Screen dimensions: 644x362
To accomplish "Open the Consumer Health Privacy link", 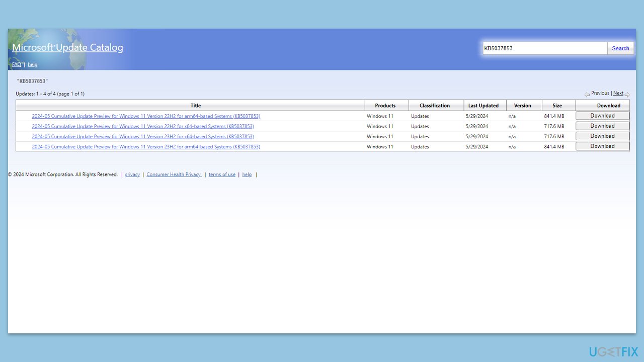I will pyautogui.click(x=174, y=174).
